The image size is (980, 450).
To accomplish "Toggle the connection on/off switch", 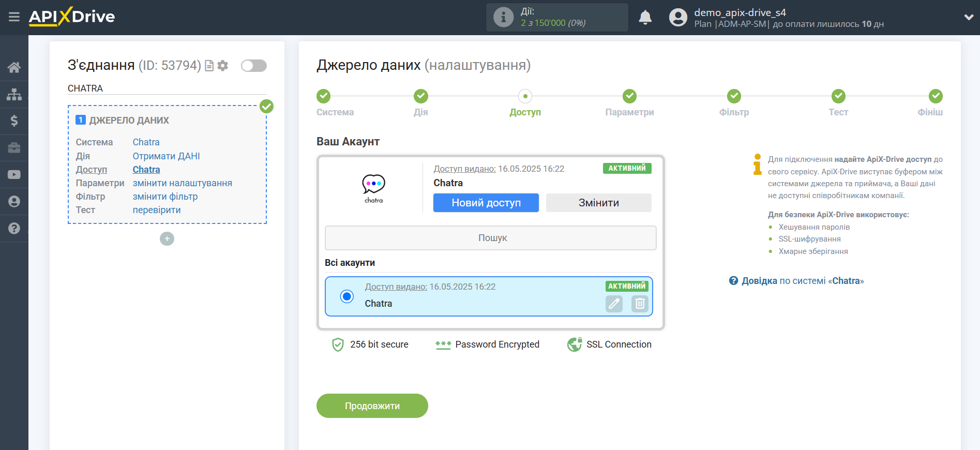I will [x=254, y=66].
